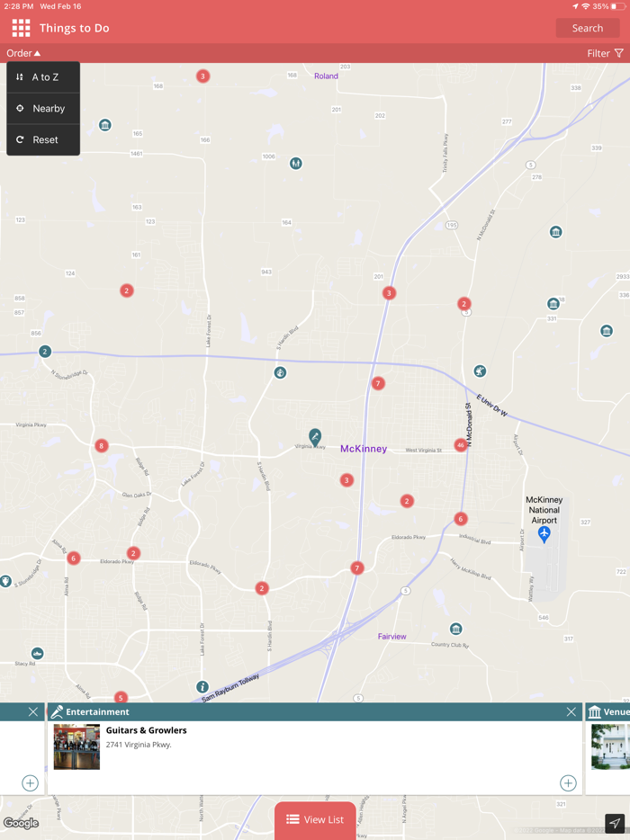Open the Guitars & Growlers photo thumbnail
Screen dimensions: 630x840
[x=76, y=746]
